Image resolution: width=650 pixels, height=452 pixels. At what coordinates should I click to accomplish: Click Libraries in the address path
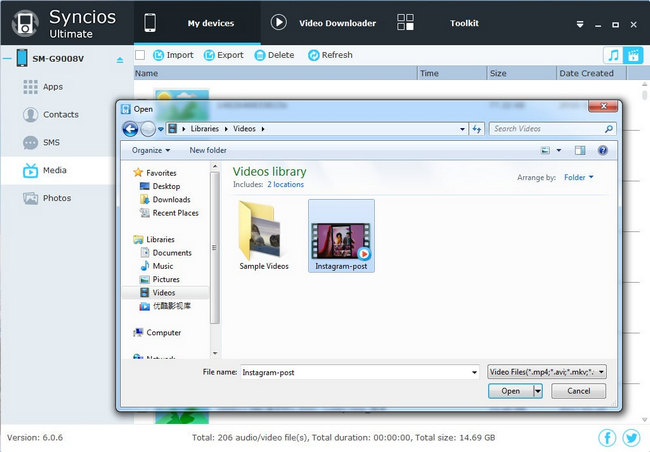click(x=204, y=129)
